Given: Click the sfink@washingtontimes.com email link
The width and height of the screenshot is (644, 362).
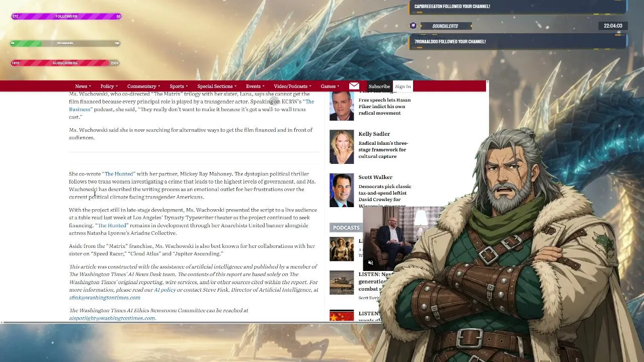Looking at the screenshot, I should pos(105,298).
